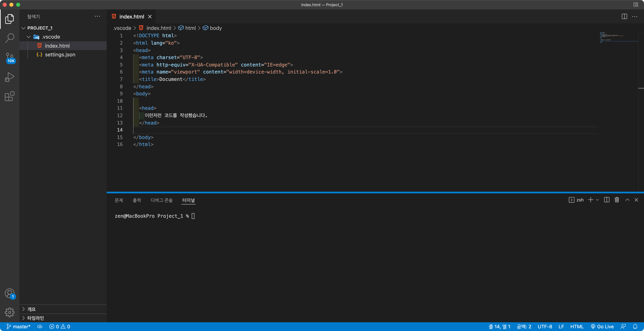Change end of line sequence LF
The width and height of the screenshot is (644, 331).
pos(561,326)
